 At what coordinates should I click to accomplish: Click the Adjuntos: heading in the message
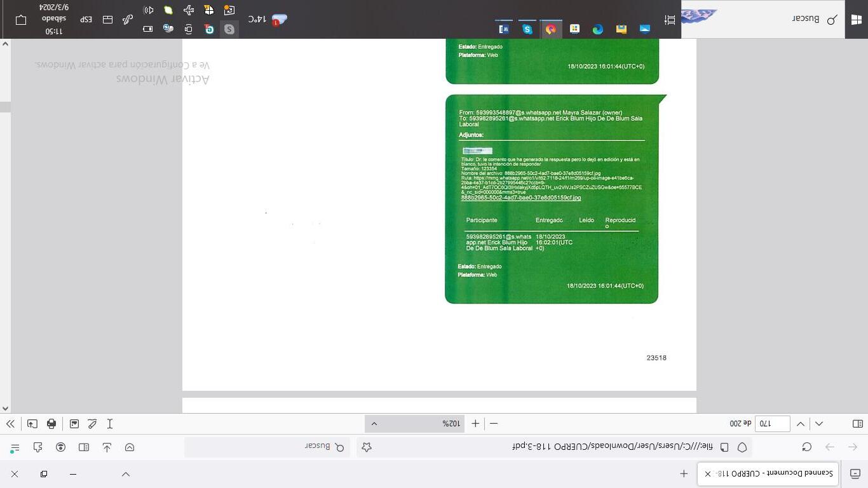[471, 135]
